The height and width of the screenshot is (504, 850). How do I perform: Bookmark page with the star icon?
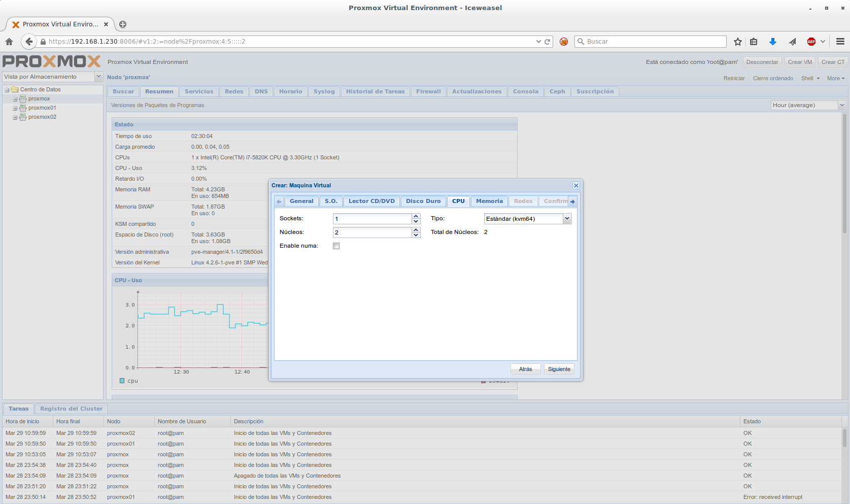[x=738, y=42]
